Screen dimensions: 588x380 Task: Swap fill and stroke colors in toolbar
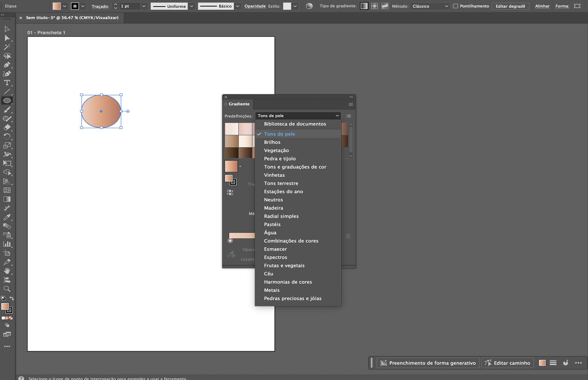tap(12, 298)
